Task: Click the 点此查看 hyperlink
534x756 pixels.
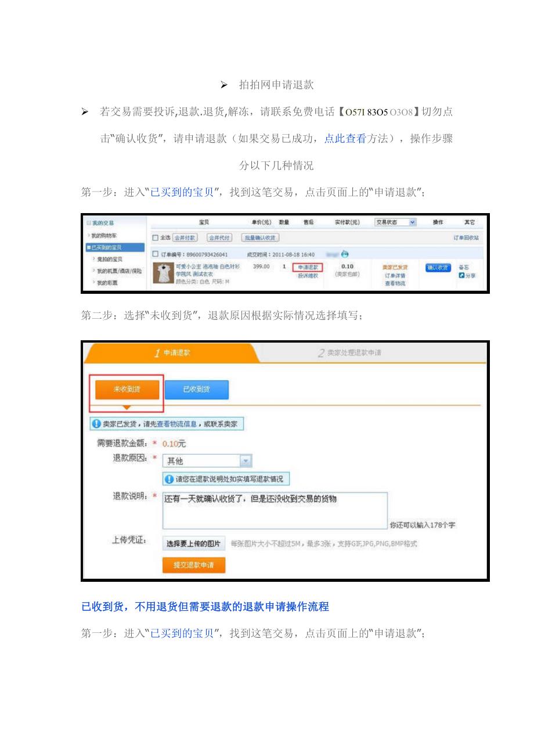Action: (345, 139)
